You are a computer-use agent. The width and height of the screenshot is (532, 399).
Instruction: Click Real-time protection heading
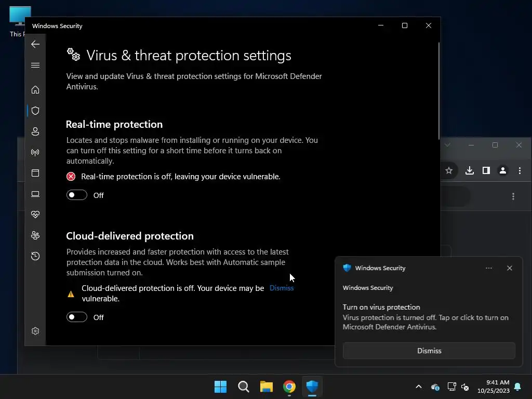[x=114, y=124]
